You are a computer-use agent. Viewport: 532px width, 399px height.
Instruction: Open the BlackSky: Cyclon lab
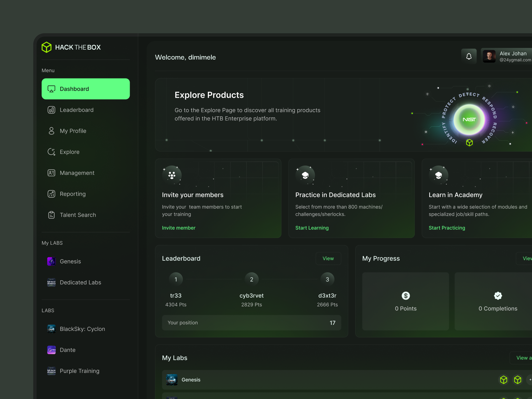tap(82, 329)
